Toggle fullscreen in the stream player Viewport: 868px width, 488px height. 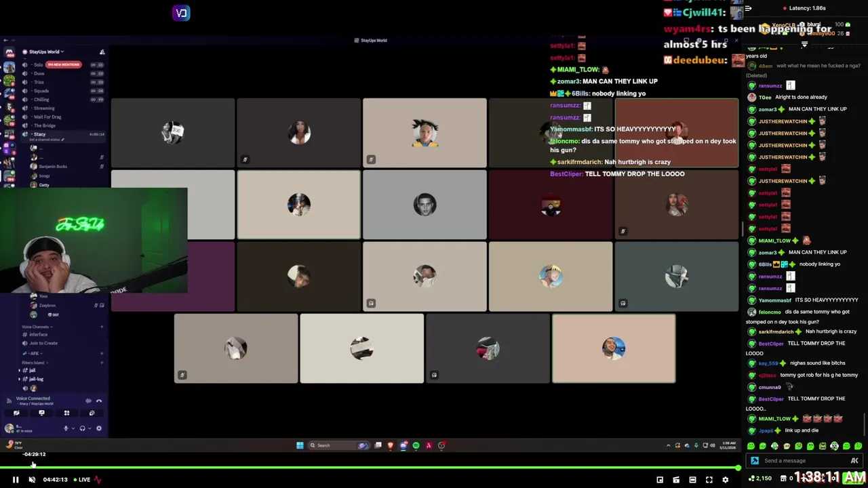pyautogui.click(x=709, y=480)
